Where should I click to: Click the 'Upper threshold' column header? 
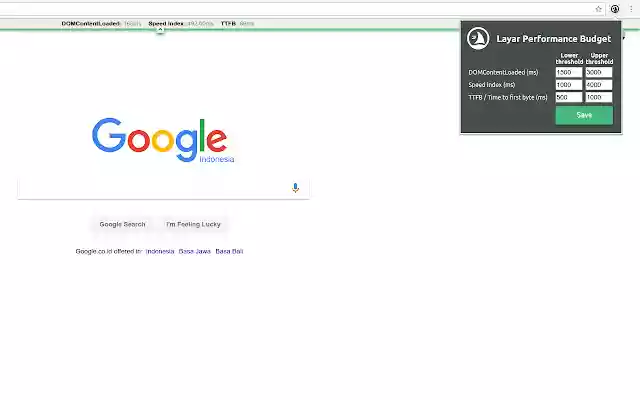[599, 58]
